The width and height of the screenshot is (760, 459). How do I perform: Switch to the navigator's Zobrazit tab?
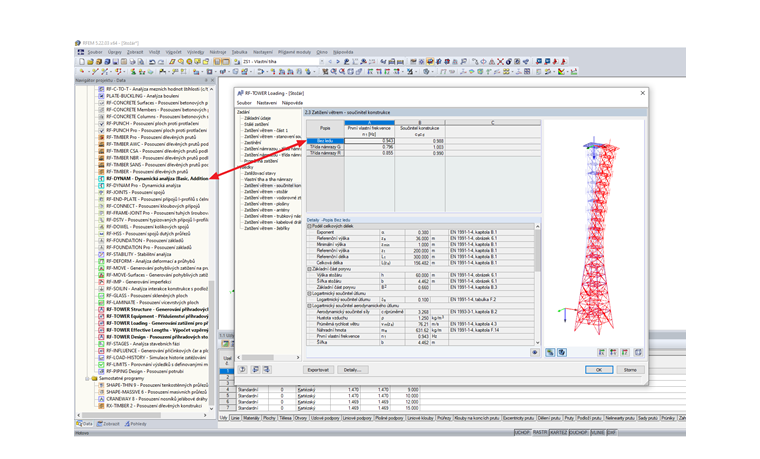109,424
